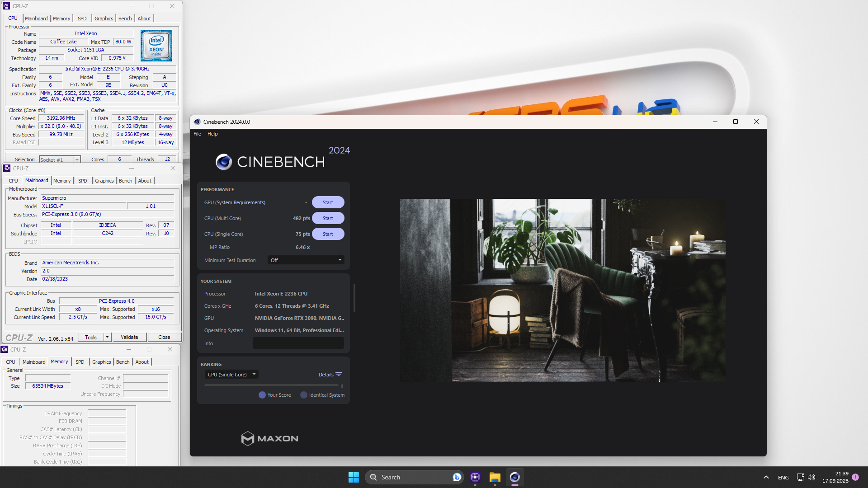This screenshot has width=868, height=488.
Task: Click the Cinebench taskbar icon
Action: coord(514,477)
